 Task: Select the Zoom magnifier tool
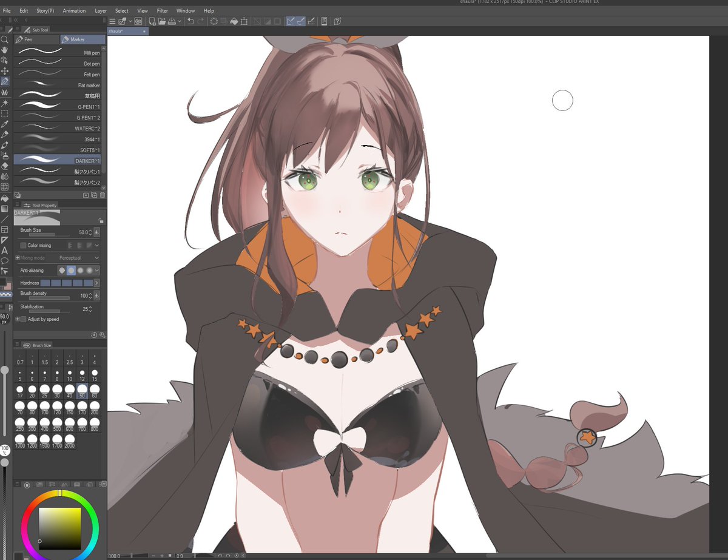[x=4, y=39]
